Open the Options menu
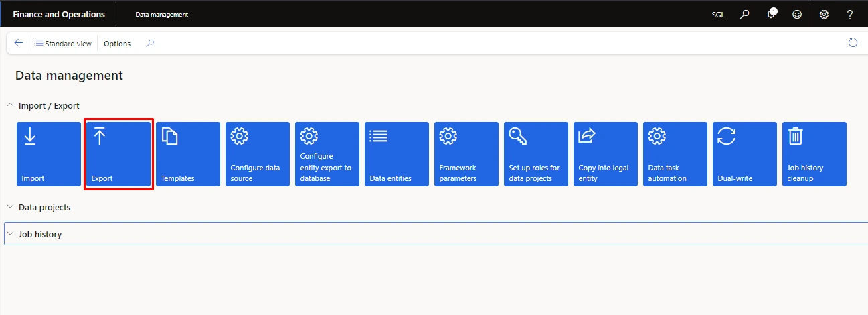Screen dimensions: 868x315 pos(117,43)
